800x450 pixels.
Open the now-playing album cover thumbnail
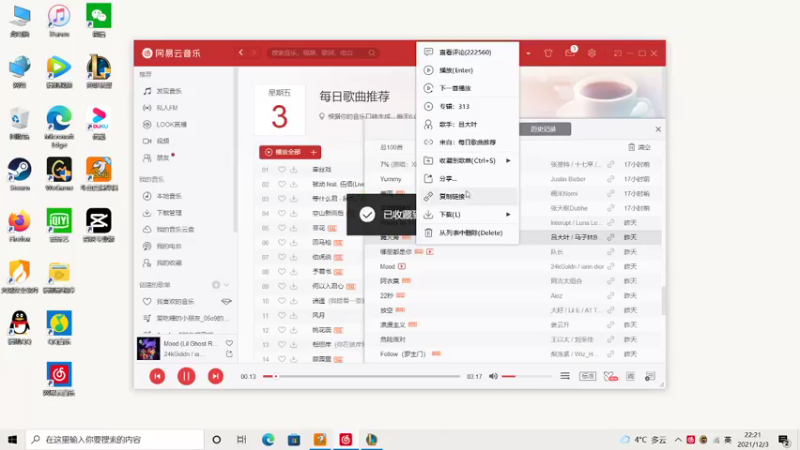tap(148, 348)
